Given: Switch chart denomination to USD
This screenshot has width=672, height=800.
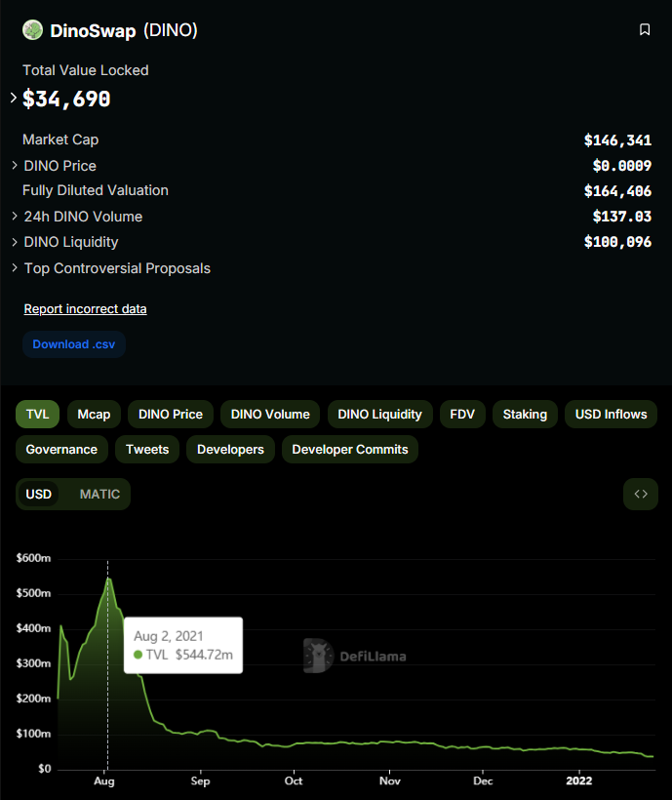Looking at the screenshot, I should 39,494.
